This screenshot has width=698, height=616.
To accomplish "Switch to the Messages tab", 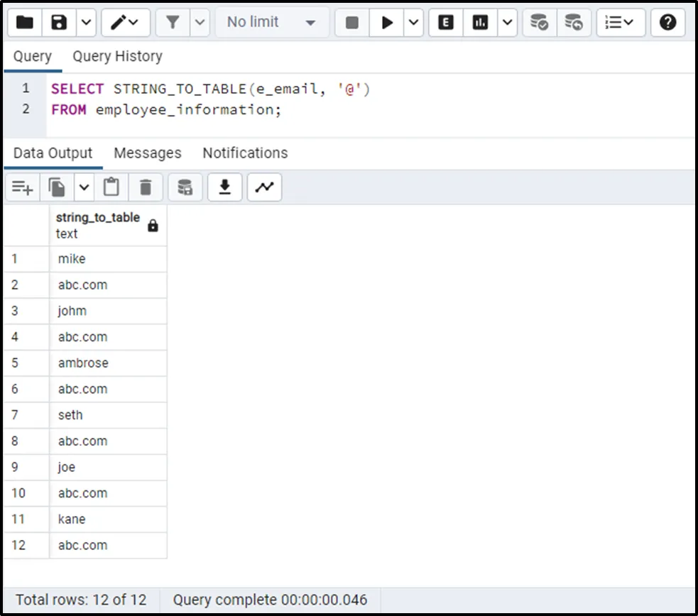I will coord(147,153).
